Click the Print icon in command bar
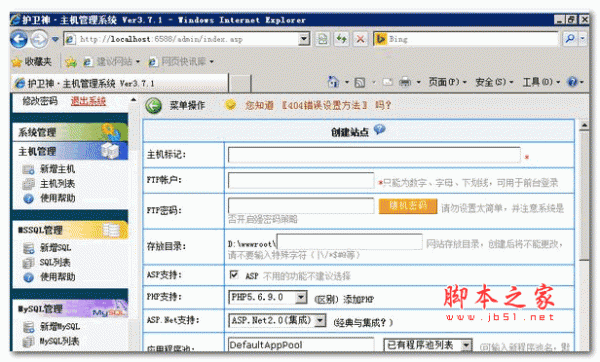This screenshot has height=362, width=600. (405, 82)
